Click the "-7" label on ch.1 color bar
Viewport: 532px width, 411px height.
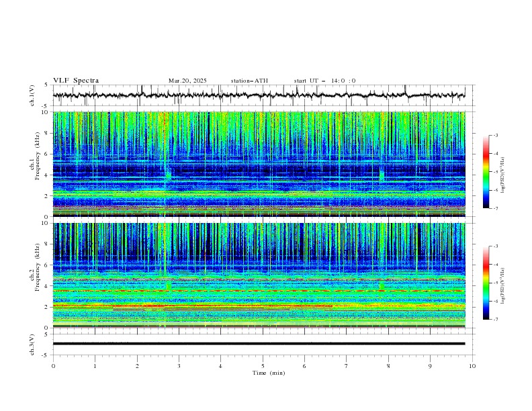click(x=495, y=208)
